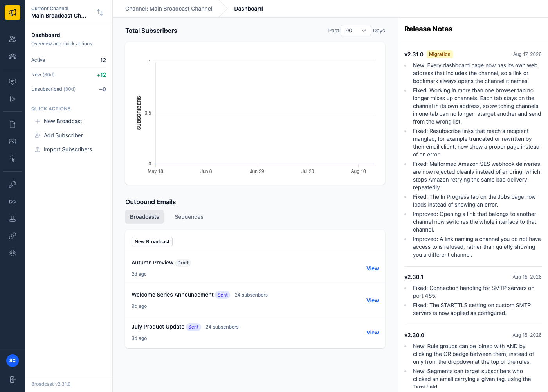The image size is (548, 392).
Task: Open the chain link sidebar icon
Action: point(13,236)
